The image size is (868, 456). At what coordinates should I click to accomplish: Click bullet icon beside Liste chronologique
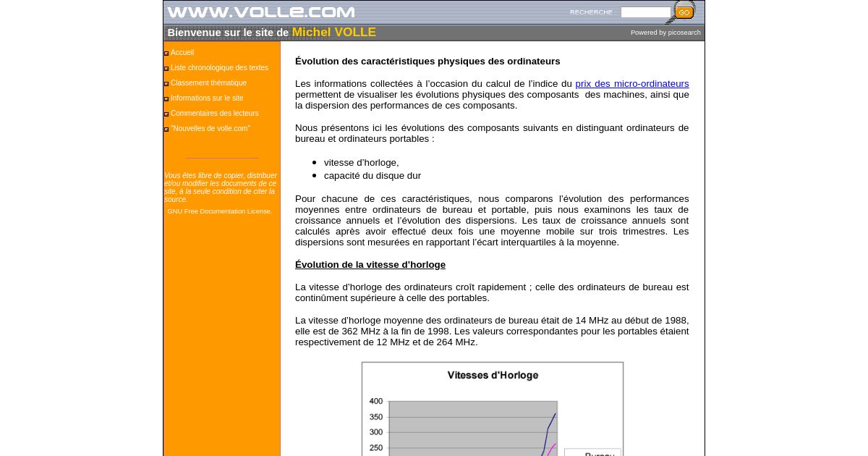(x=166, y=69)
